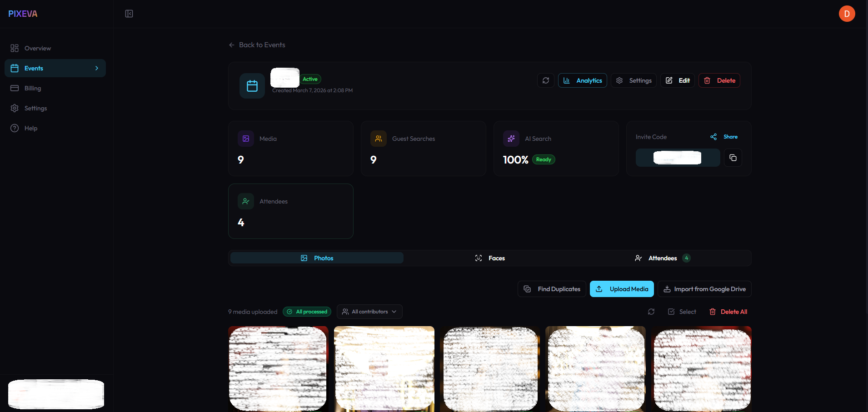Expand the Events item chevron in the sidebar
868x412 pixels.
(96, 68)
